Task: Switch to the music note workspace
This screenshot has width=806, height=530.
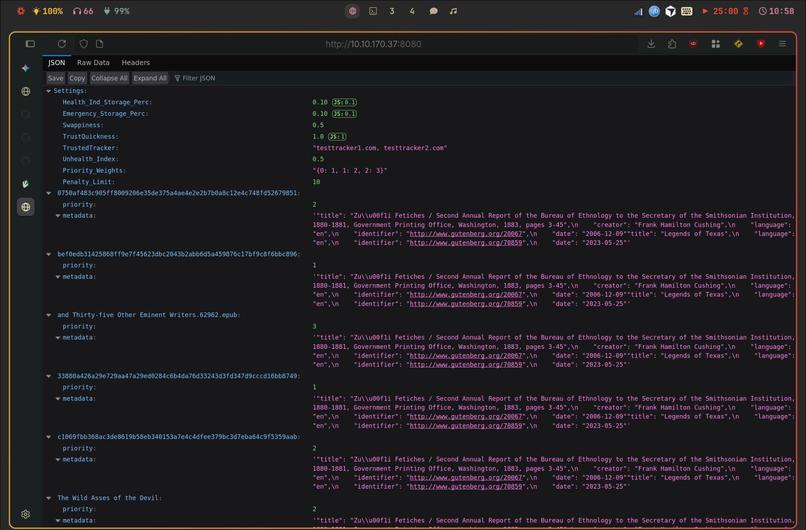Action: pyautogui.click(x=453, y=11)
